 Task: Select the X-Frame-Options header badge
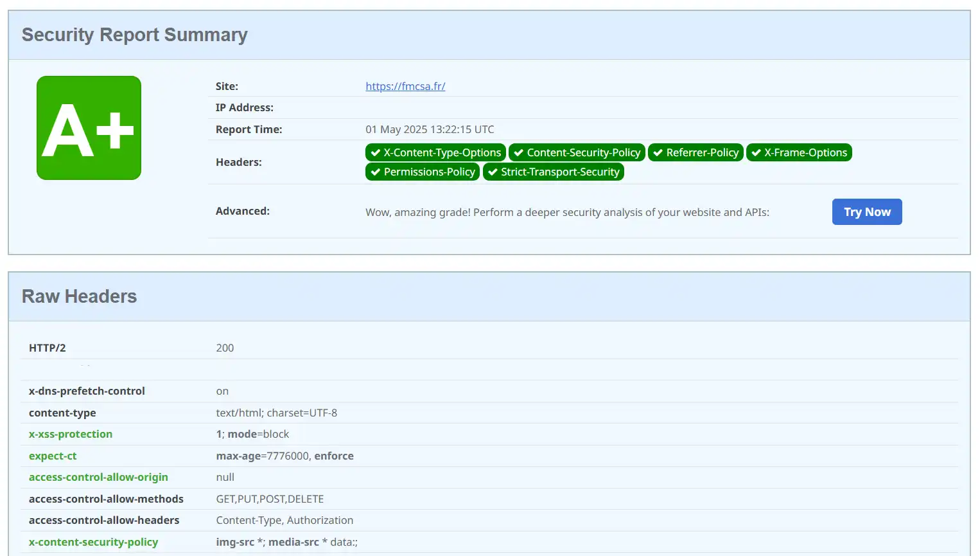point(799,152)
